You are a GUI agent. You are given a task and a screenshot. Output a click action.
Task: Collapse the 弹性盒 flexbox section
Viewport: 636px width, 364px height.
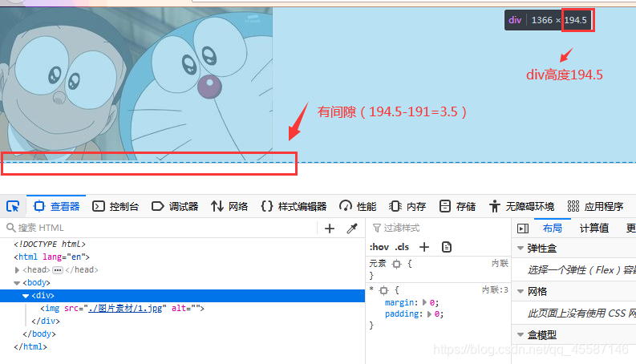click(521, 248)
